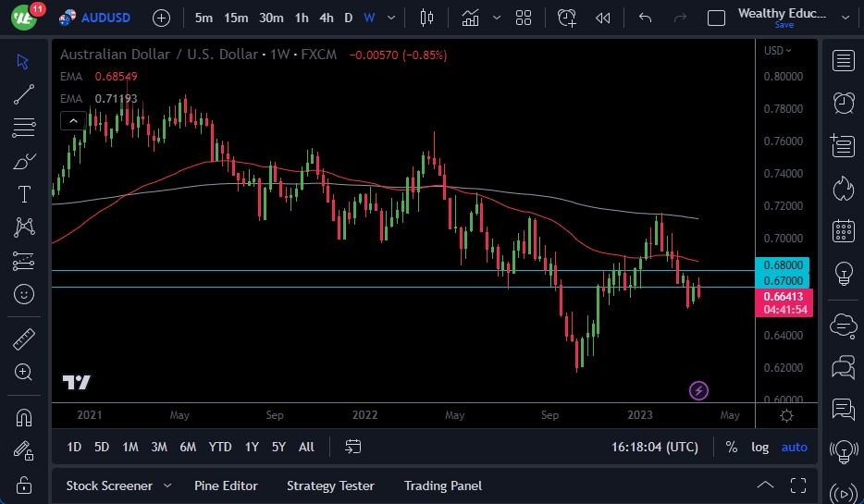Open the emoji icons tool
Screen dimensions: 864x504
pyautogui.click(x=24, y=294)
